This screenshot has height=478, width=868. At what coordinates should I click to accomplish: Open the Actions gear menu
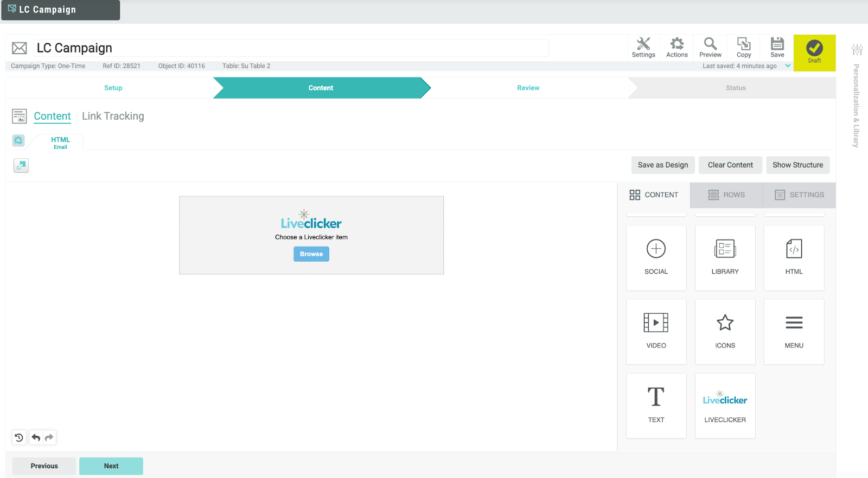(x=676, y=48)
